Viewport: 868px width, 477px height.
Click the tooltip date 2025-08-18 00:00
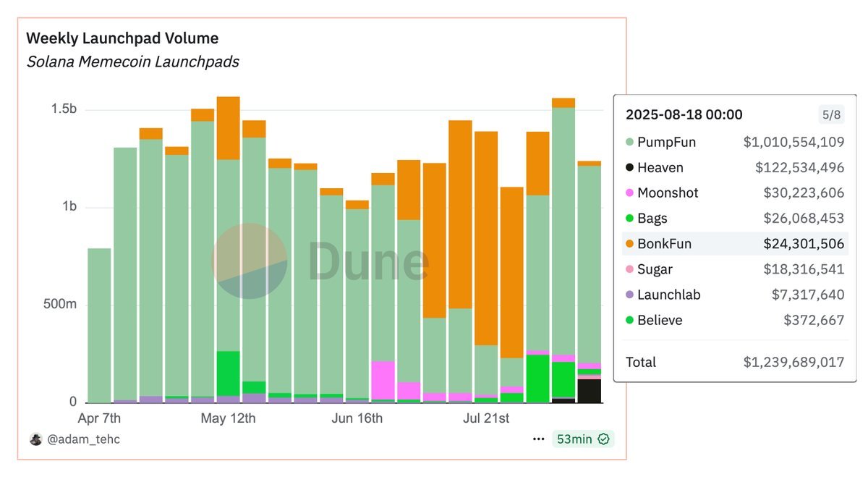point(684,114)
